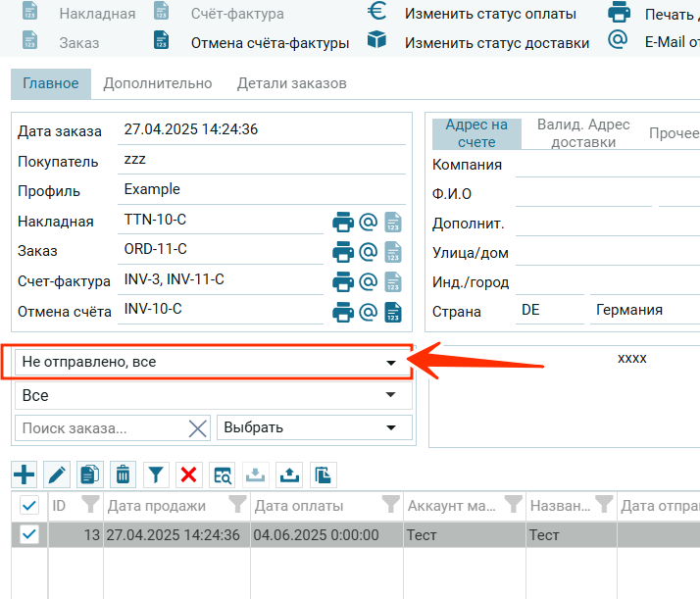Filter the 'Дата продажи' column via funnel
700x599 pixels.
click(x=237, y=505)
